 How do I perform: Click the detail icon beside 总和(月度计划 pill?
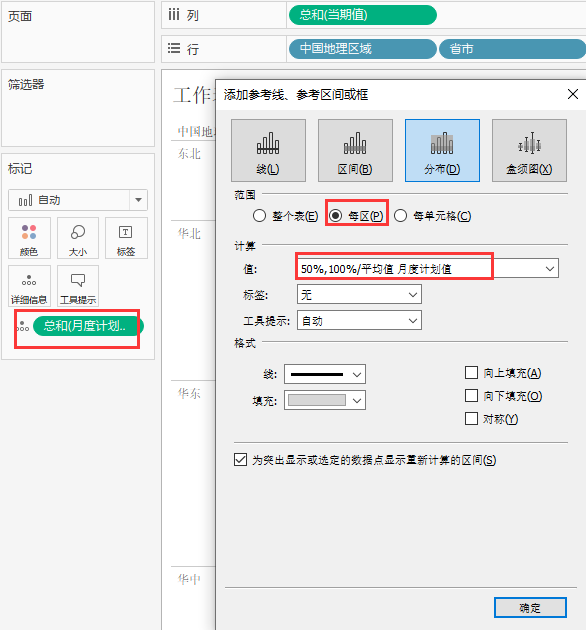(x=23, y=326)
